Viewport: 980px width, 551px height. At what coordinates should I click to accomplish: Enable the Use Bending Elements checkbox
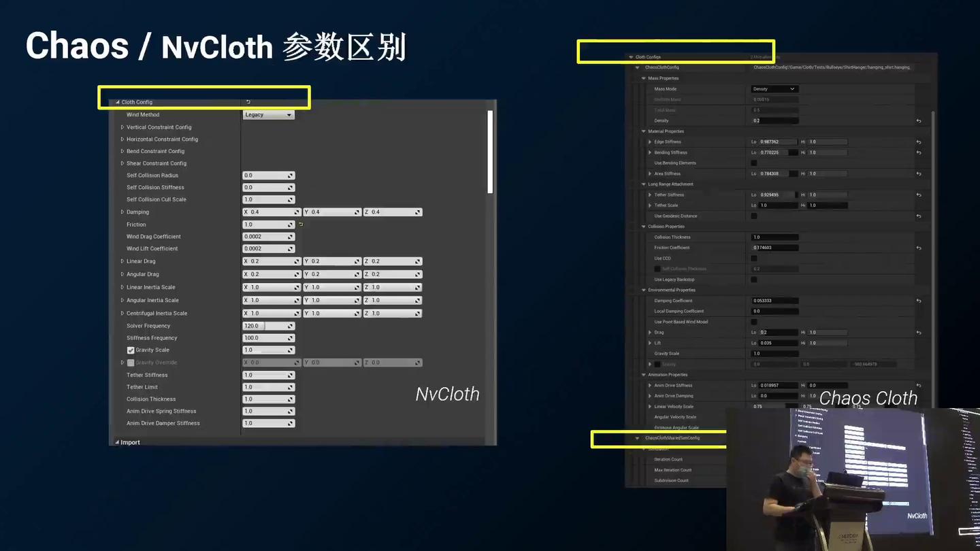tap(754, 163)
